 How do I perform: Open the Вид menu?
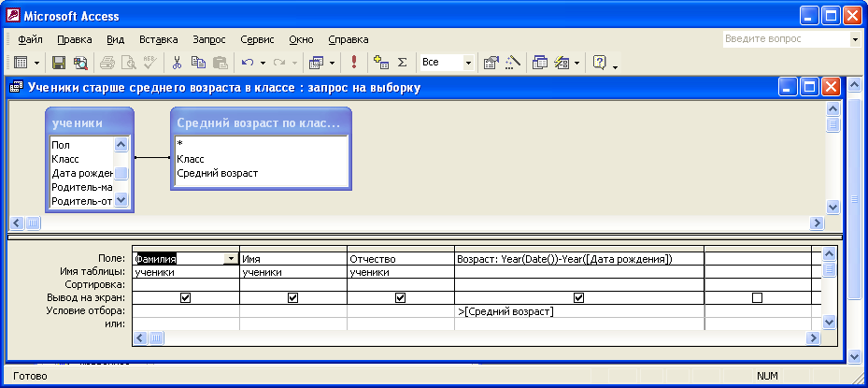[115, 40]
